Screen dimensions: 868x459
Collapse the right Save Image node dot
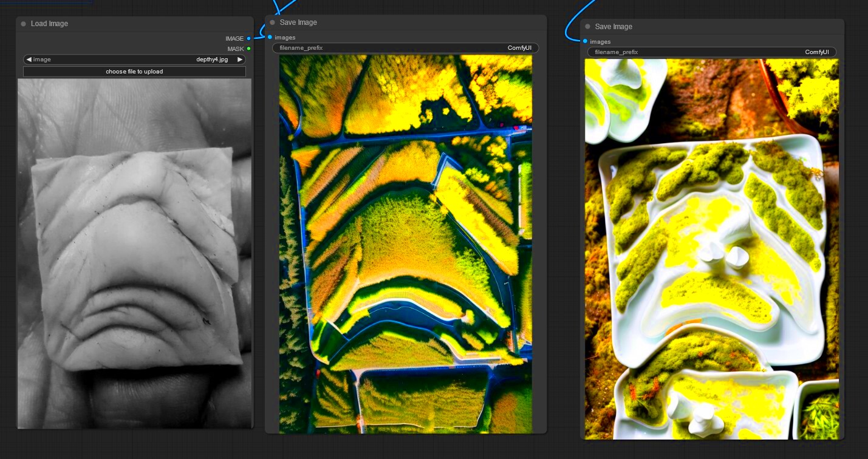588,27
